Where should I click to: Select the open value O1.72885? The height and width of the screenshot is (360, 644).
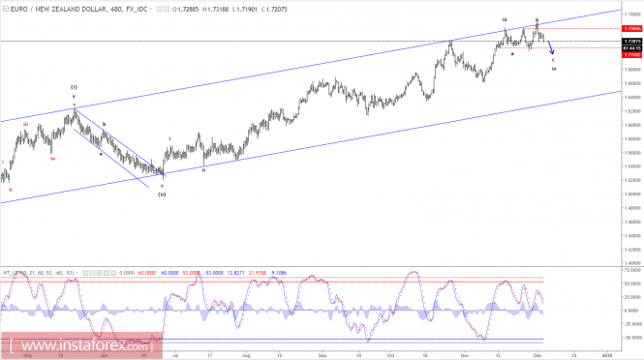click(186, 9)
